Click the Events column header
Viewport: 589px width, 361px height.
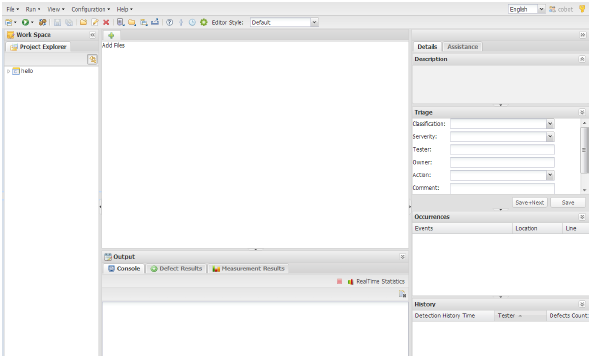point(462,228)
